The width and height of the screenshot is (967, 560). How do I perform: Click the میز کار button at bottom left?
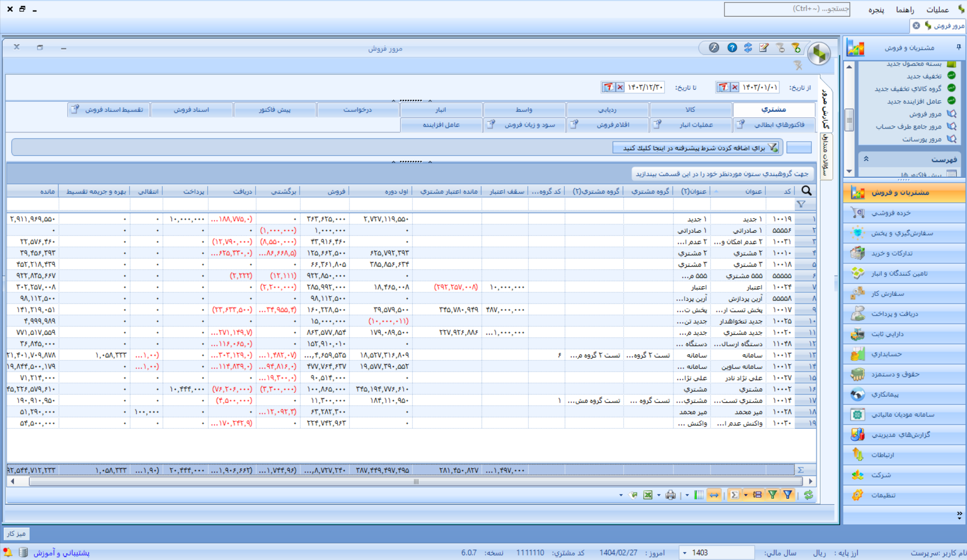tap(16, 533)
